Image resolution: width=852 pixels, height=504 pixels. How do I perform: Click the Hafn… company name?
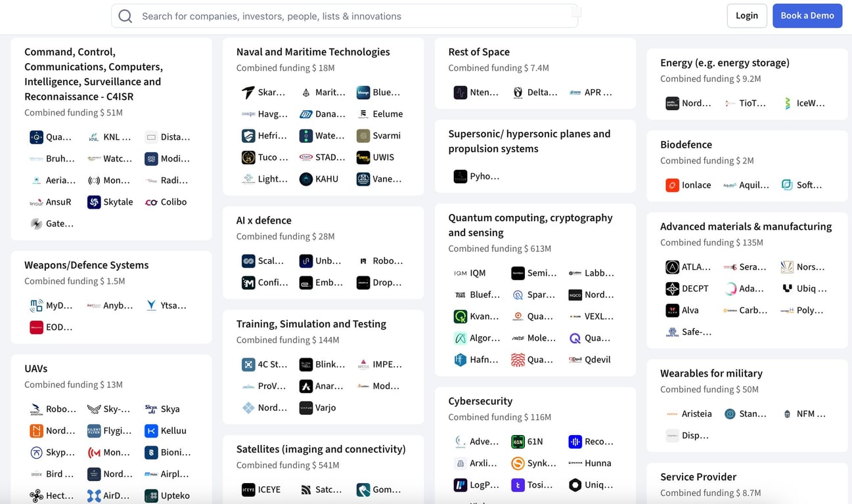[x=485, y=360]
